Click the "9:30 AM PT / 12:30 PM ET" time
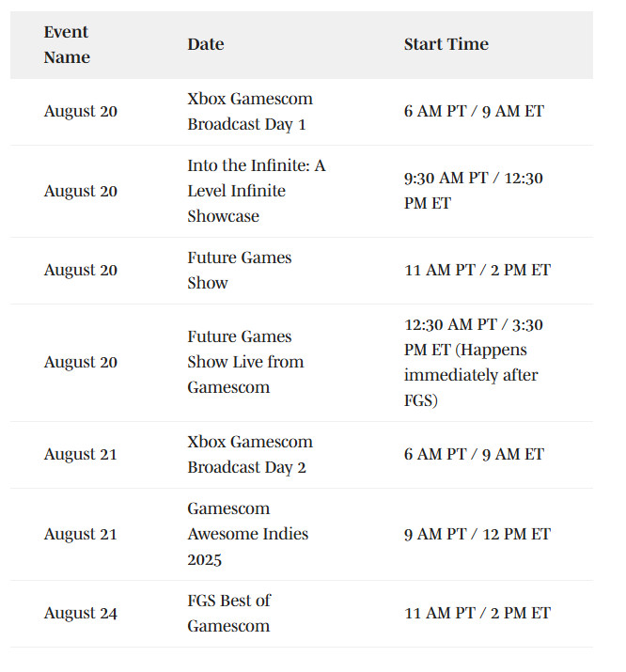Screen dimensions: 626x672 pyautogui.click(x=473, y=191)
